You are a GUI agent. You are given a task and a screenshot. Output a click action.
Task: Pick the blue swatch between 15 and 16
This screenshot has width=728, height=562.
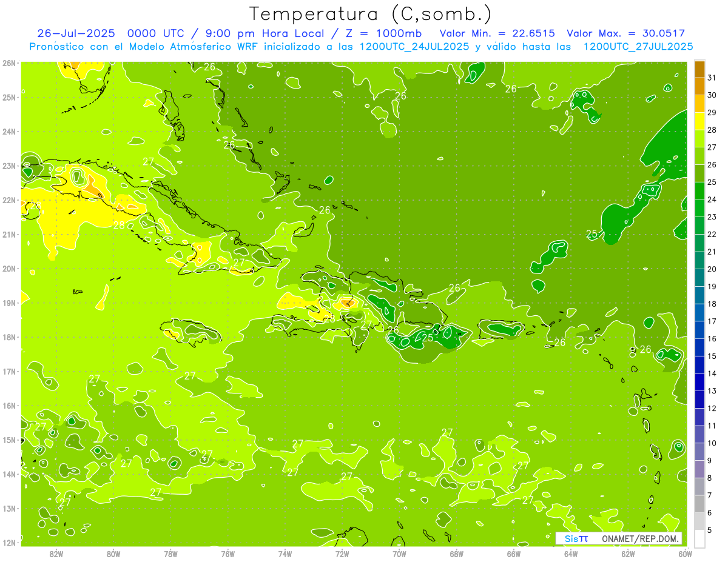[699, 347]
